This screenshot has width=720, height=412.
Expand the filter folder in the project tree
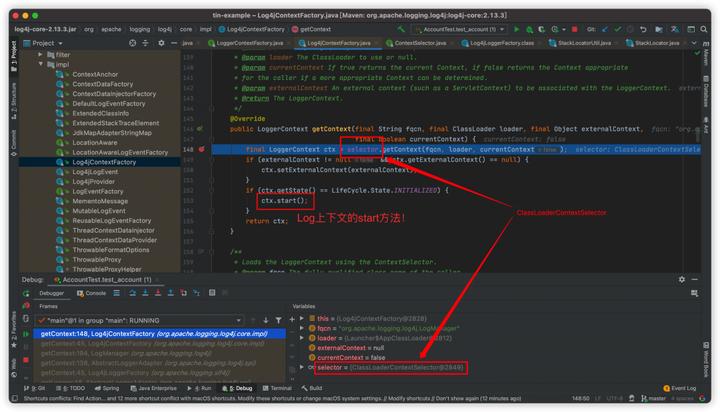[x=40, y=54]
